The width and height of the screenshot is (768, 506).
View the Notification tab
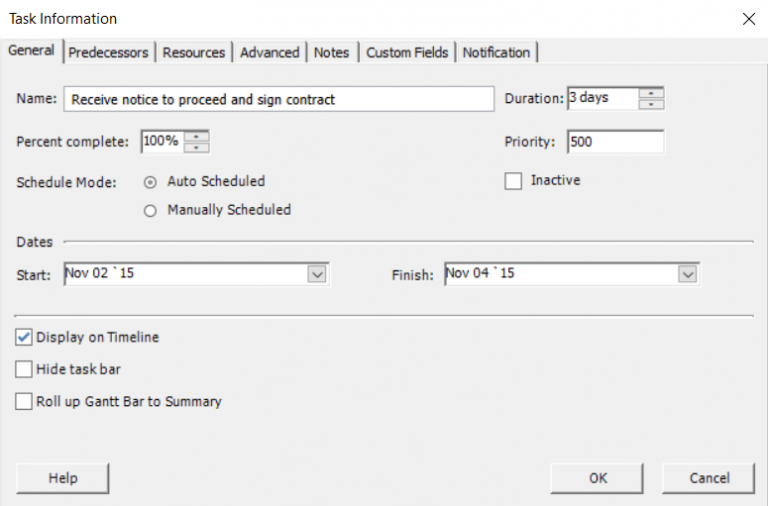pyautogui.click(x=496, y=53)
